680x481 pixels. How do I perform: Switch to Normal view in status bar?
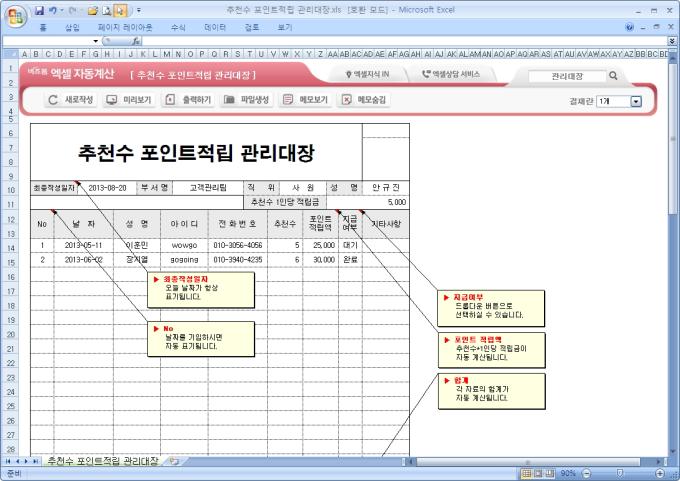point(526,473)
